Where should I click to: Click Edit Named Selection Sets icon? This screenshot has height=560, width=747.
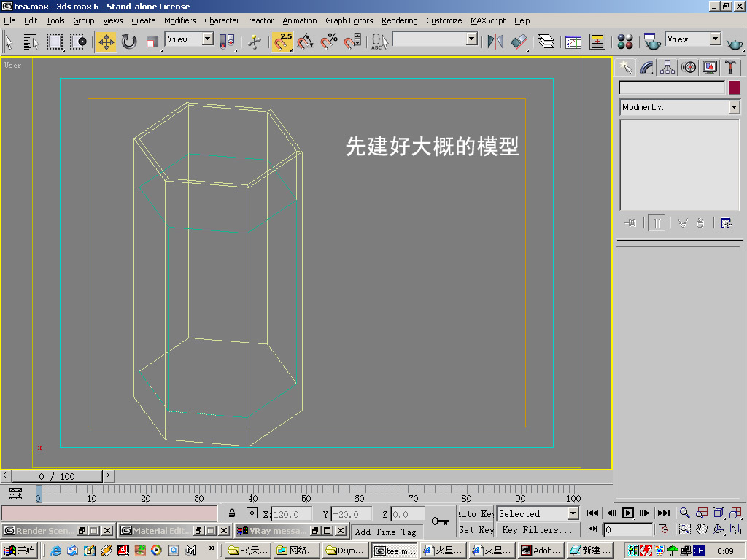pos(379,42)
